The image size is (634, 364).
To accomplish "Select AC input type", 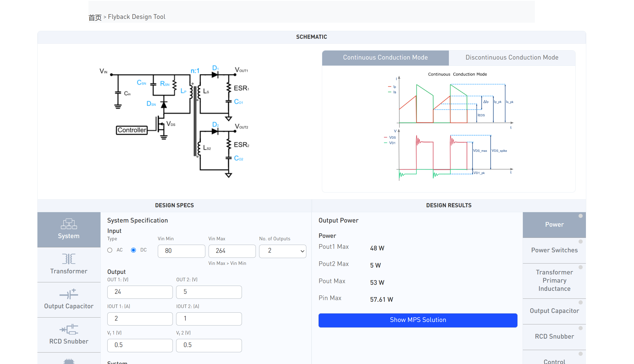I will coord(110,250).
